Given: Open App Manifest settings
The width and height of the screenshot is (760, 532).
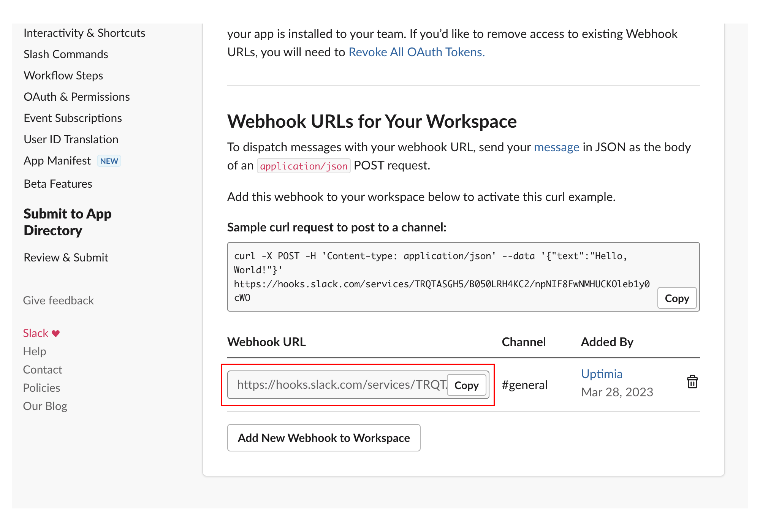Looking at the screenshot, I should (57, 161).
